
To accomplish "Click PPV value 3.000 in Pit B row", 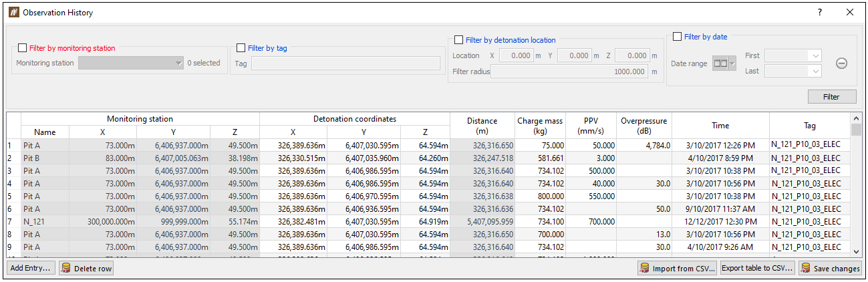I will click(x=591, y=158).
